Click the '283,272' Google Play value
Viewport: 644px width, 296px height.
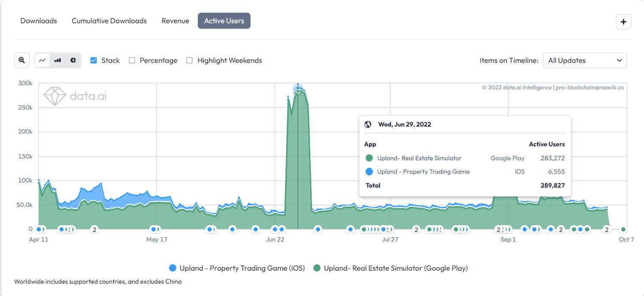pos(553,158)
